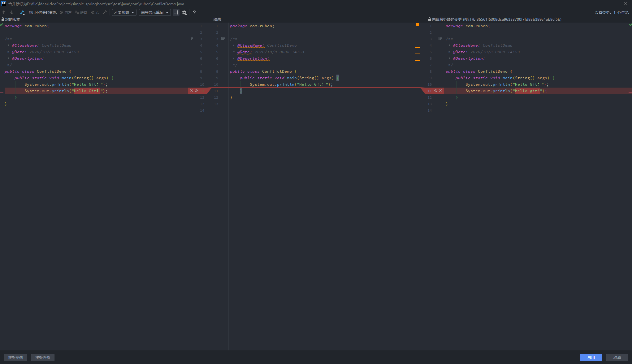The image size is (632, 364).
Task: Apply non-conflicting changes from left (向左)
Action: point(66,12)
